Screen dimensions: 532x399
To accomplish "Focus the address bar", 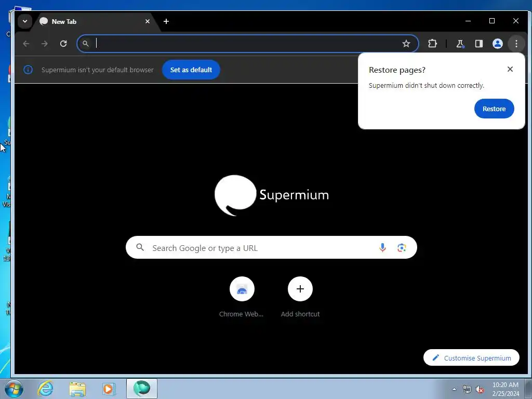I will tap(248, 44).
